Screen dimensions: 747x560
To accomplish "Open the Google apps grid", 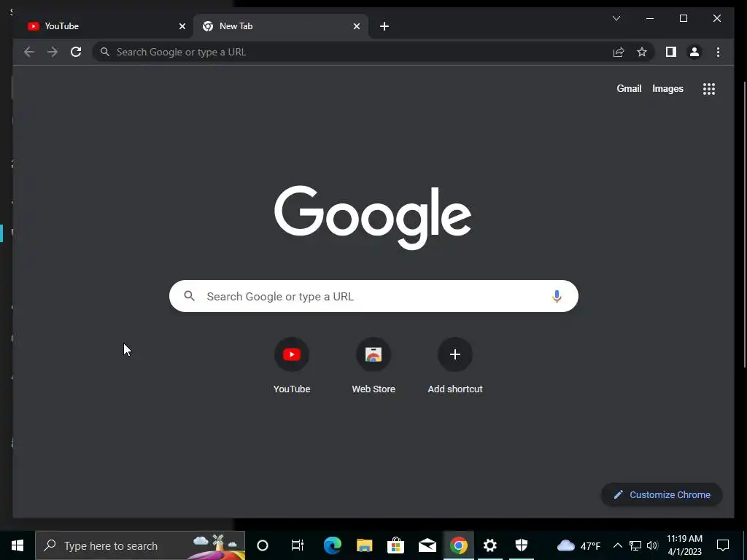I will [x=709, y=89].
